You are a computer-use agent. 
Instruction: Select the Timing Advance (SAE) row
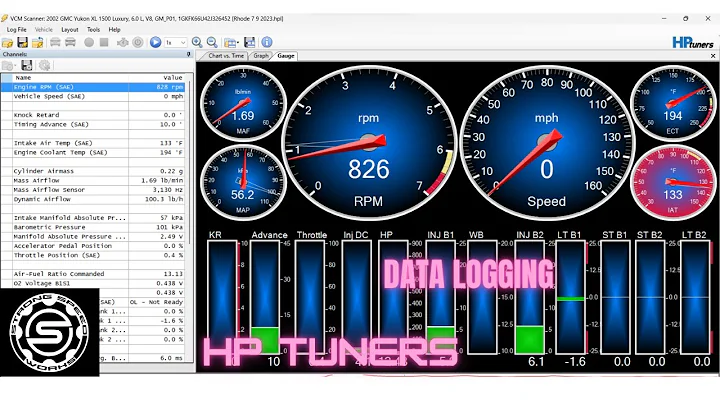pyautogui.click(x=93, y=124)
